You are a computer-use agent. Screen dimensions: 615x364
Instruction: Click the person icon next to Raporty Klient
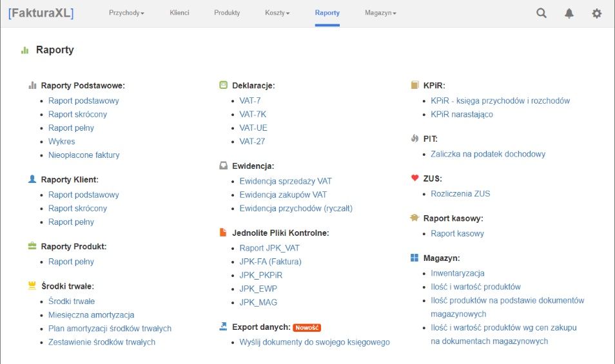[x=32, y=179]
